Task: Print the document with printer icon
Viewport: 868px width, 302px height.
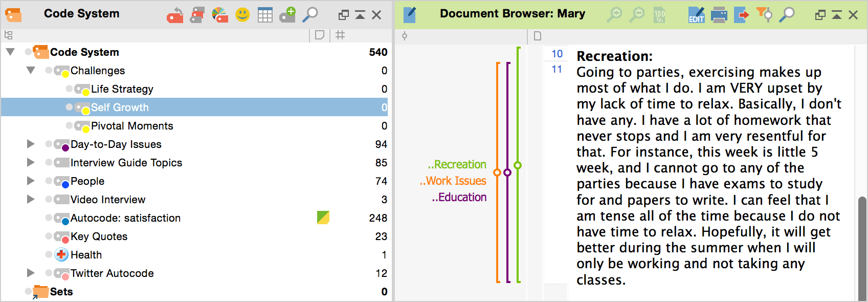Action: [x=719, y=15]
